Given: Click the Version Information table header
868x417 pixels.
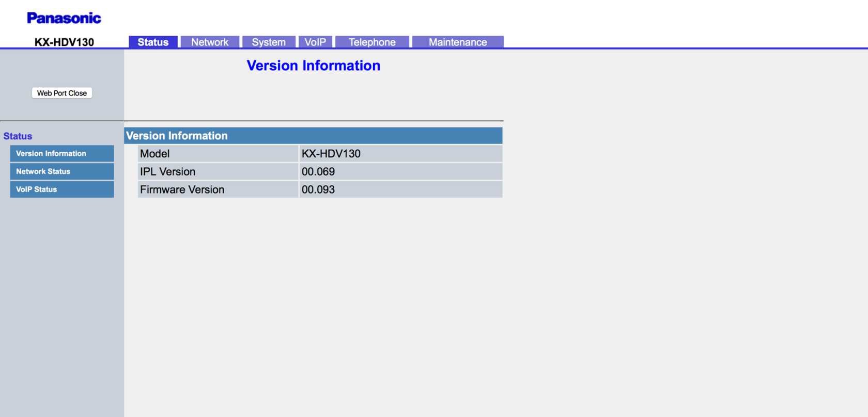Looking at the screenshot, I should [x=313, y=136].
